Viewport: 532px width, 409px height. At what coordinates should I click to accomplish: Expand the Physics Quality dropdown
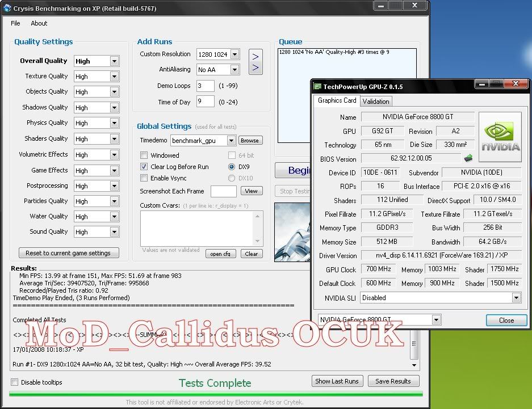click(114, 123)
